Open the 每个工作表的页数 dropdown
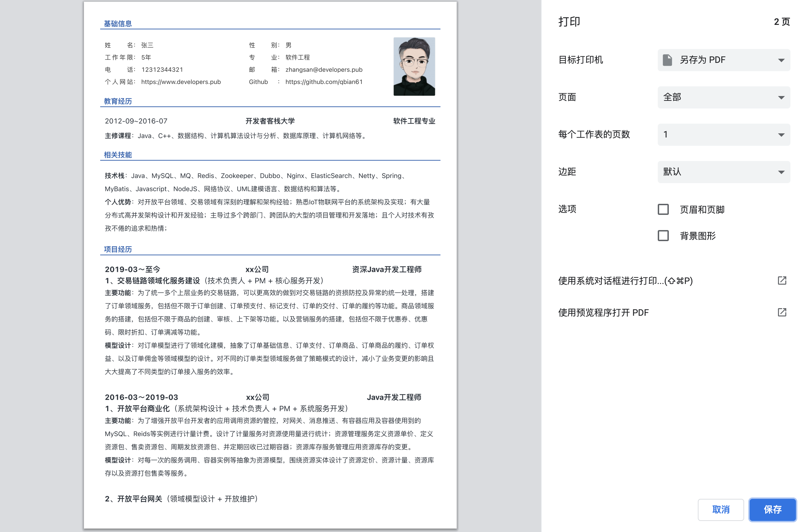The image size is (807, 532). pos(724,135)
